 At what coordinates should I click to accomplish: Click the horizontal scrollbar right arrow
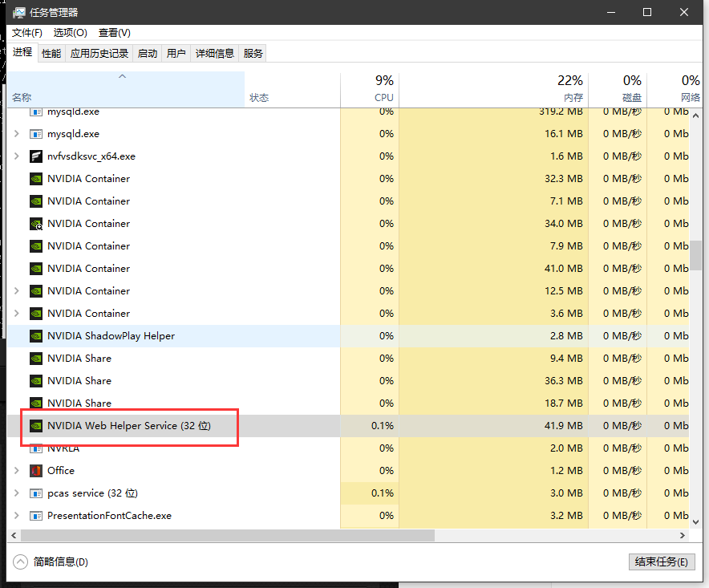coord(683,536)
